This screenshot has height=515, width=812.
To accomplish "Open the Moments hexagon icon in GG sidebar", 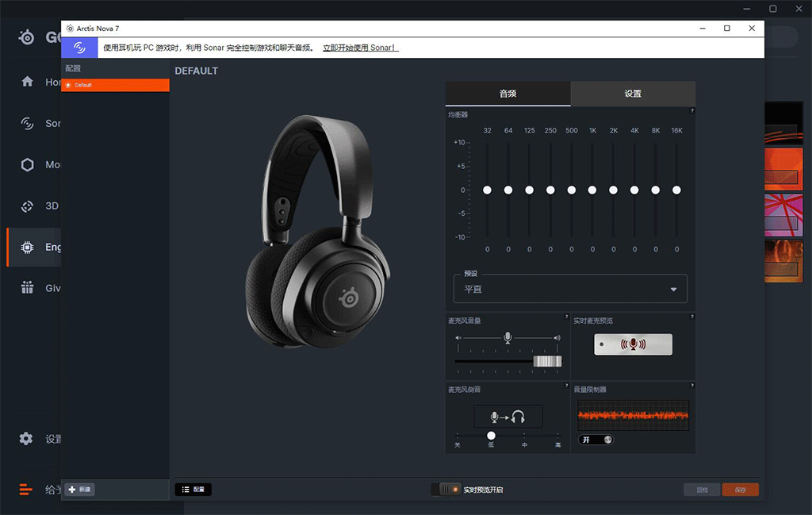I will (27, 165).
